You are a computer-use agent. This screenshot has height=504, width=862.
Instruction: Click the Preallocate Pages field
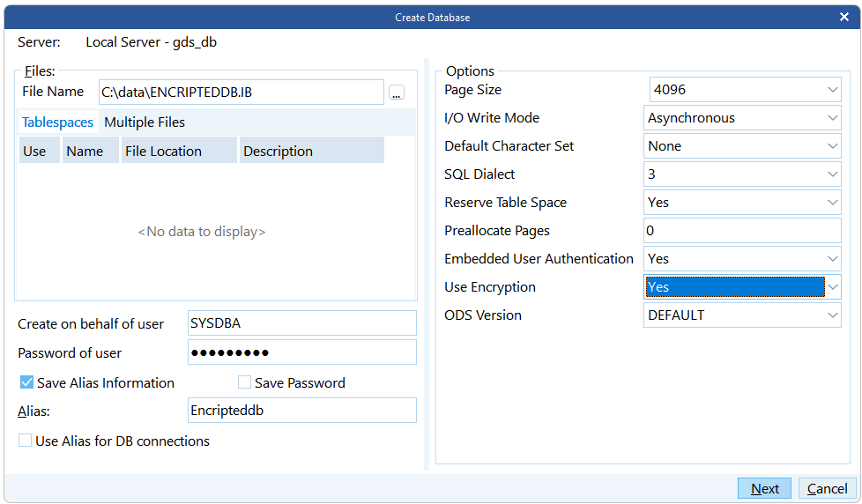(742, 231)
